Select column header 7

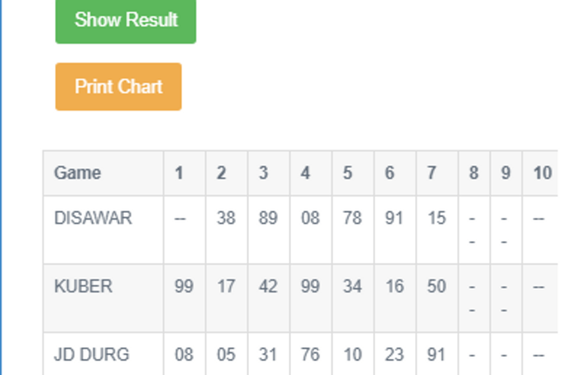[432, 173]
